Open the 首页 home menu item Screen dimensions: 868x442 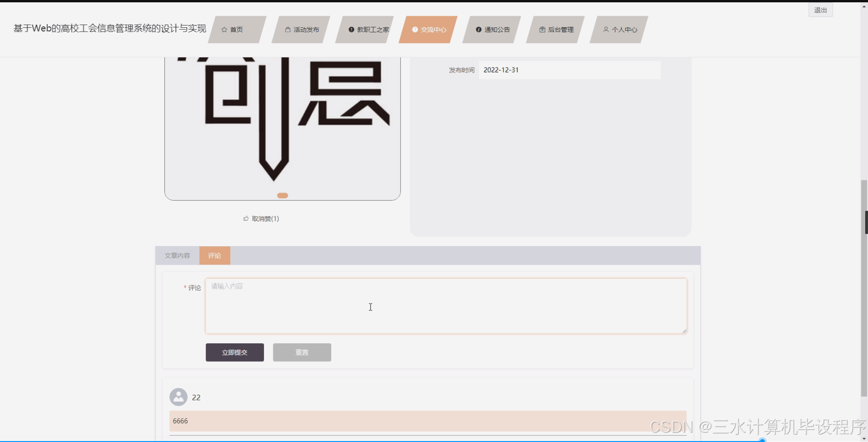point(237,30)
